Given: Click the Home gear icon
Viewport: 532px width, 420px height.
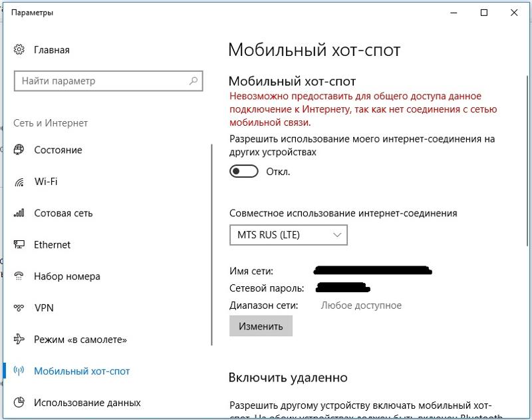Looking at the screenshot, I should 19,50.
